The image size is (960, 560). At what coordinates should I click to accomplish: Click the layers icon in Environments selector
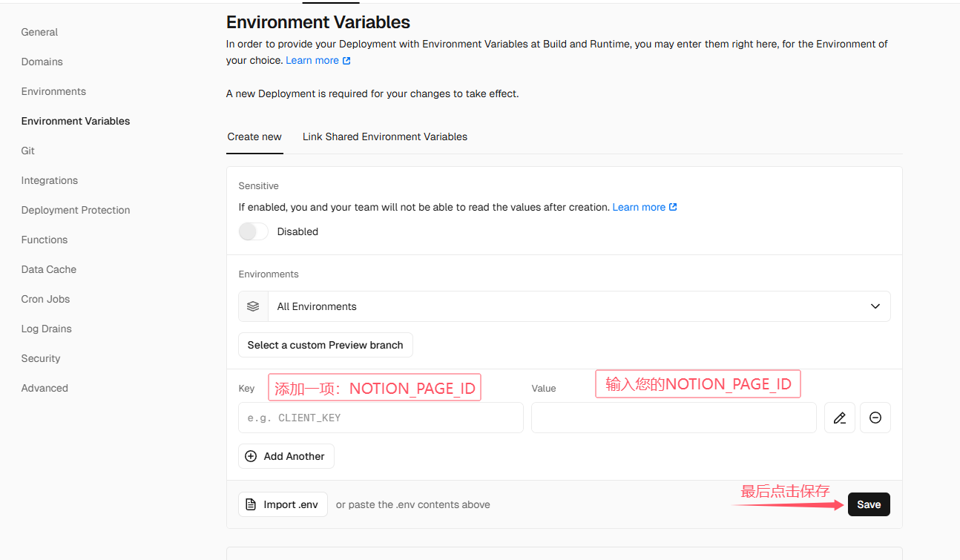(253, 306)
